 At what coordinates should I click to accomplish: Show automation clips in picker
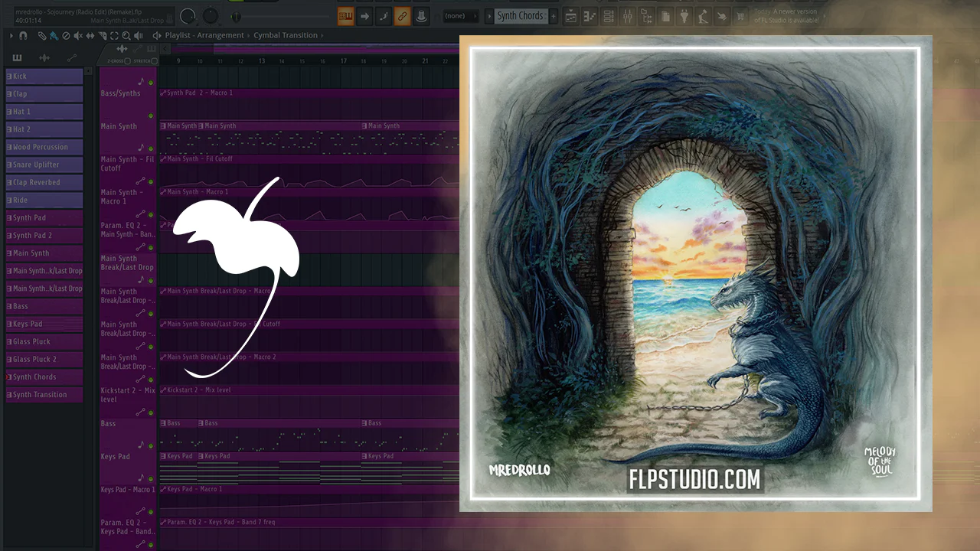tap(72, 58)
